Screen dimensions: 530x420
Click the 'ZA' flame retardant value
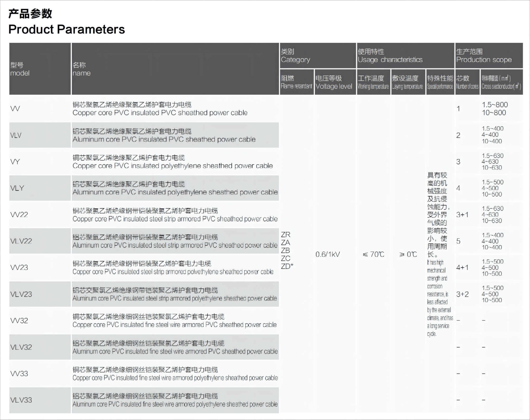pos(285,242)
